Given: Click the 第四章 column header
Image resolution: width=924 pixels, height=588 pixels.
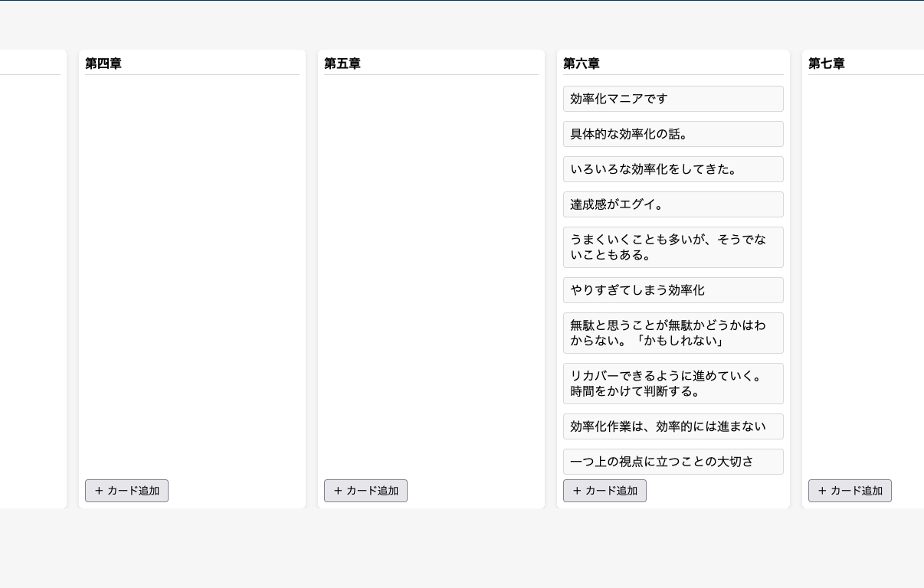Looking at the screenshot, I should click(103, 64).
